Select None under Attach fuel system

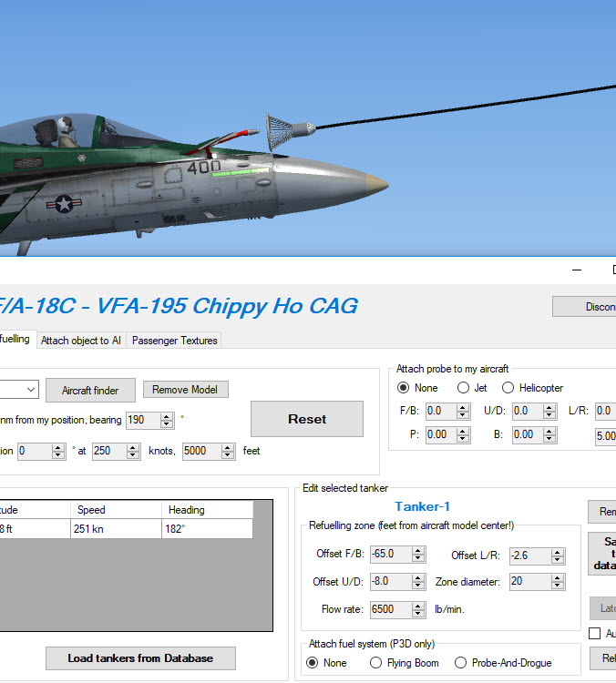click(312, 663)
